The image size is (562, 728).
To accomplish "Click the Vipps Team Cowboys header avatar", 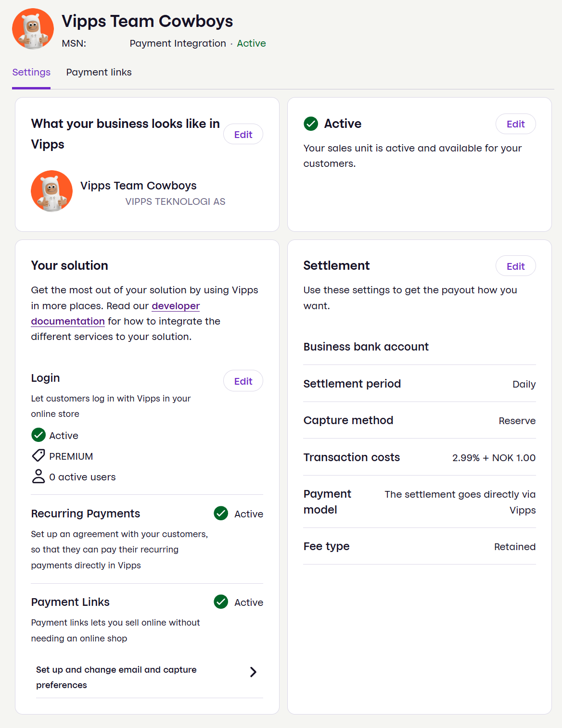I will (33, 29).
